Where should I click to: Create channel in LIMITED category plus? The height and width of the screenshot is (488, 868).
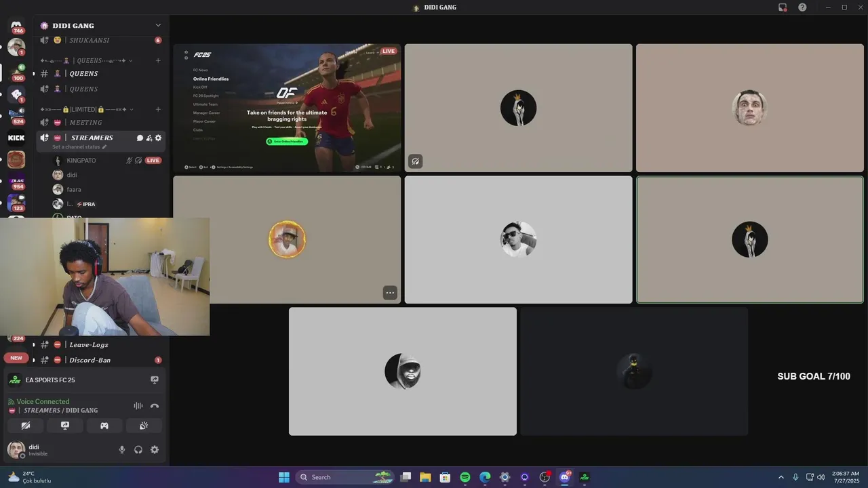click(x=158, y=109)
